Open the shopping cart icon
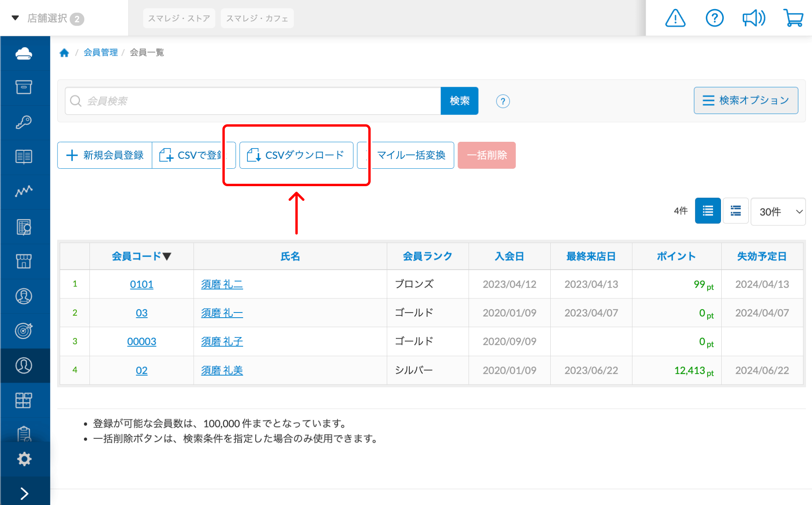This screenshot has width=812, height=505. point(793,18)
